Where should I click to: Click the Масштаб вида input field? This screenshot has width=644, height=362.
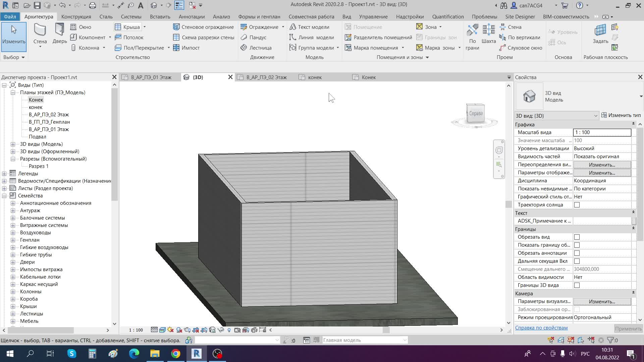[x=602, y=132]
